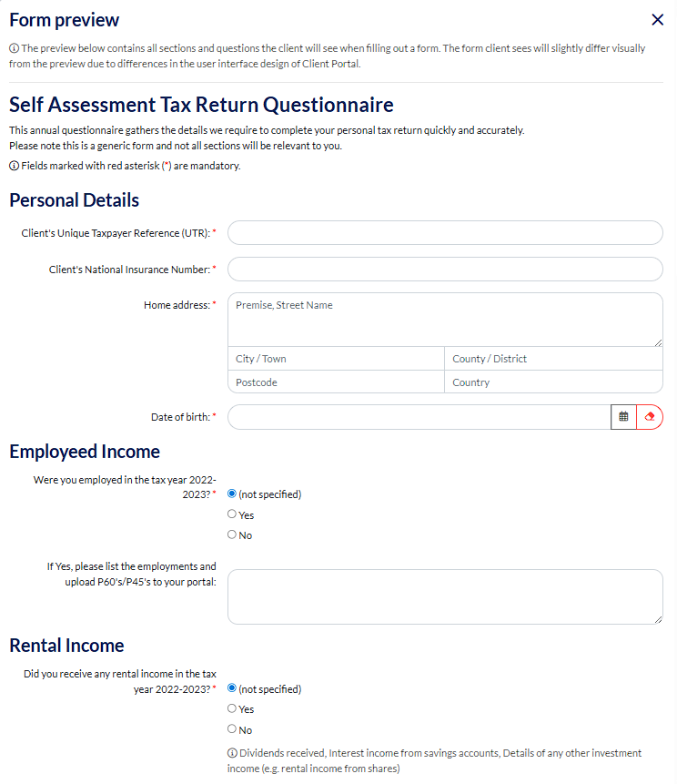Select No for rental income question
Screen dimensions: 677x784
[x=232, y=729]
